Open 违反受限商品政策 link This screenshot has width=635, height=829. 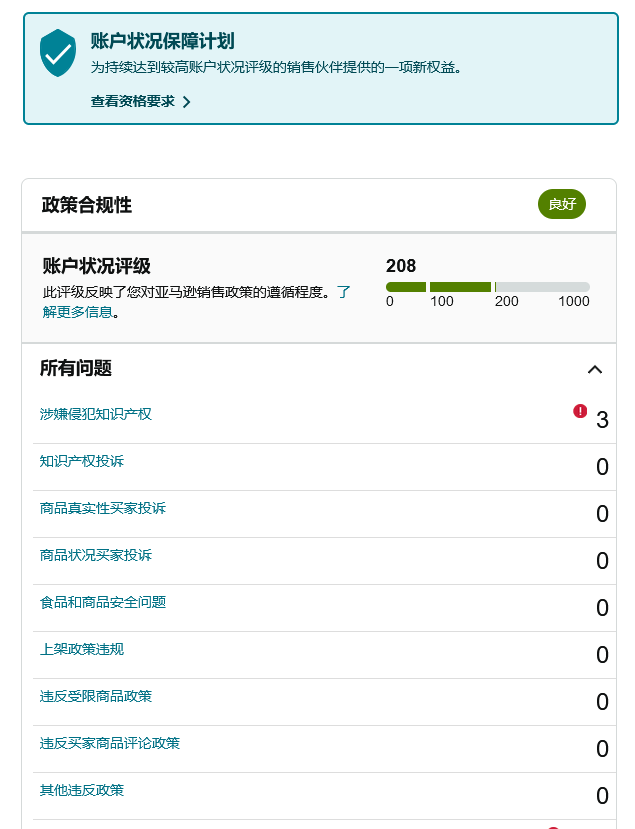[x=96, y=696]
